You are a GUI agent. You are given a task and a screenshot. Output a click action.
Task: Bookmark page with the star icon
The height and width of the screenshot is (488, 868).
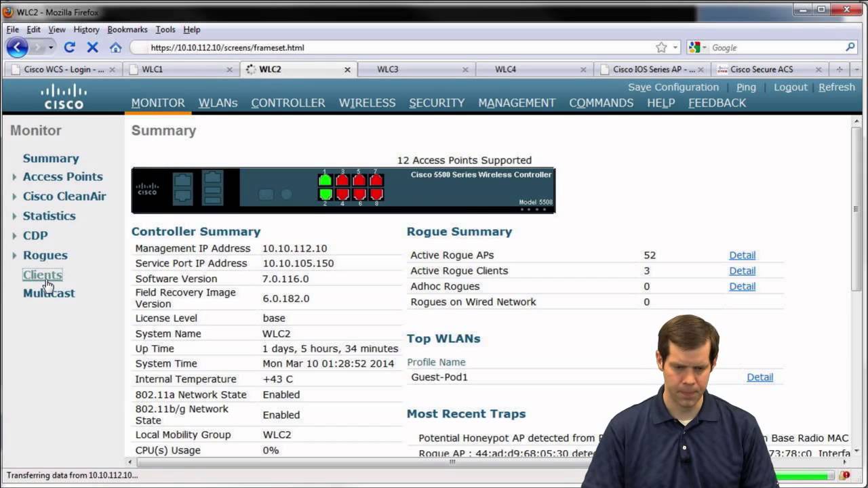coord(661,47)
